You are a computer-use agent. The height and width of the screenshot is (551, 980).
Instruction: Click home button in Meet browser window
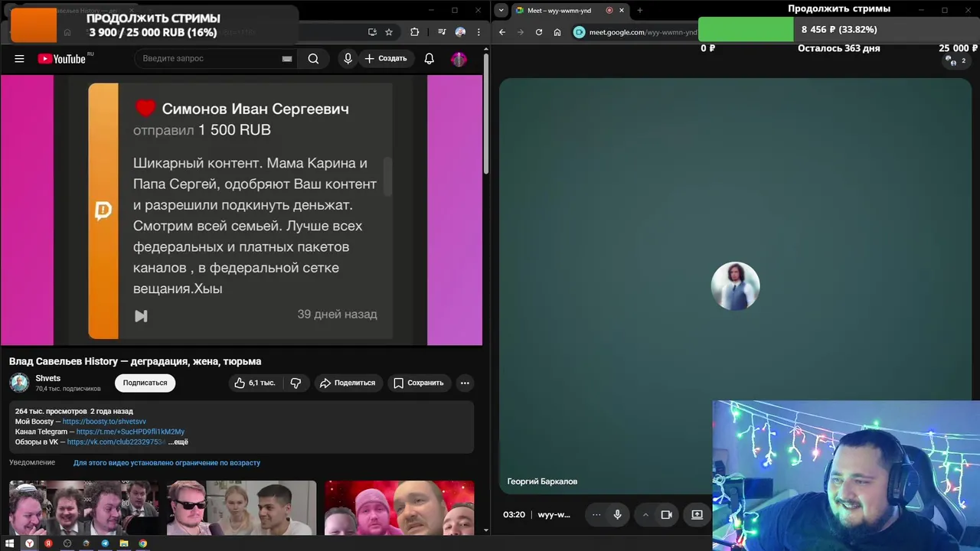tap(557, 32)
